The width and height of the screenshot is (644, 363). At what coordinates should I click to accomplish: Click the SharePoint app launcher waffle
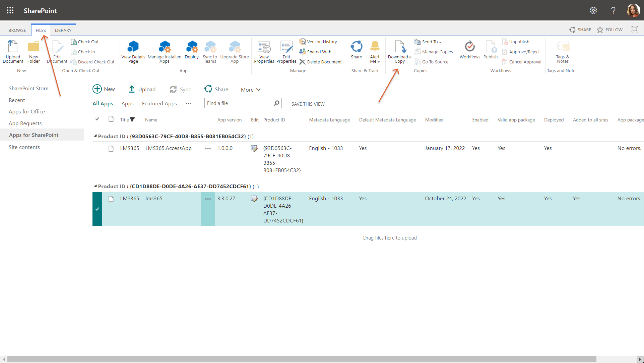10,10
